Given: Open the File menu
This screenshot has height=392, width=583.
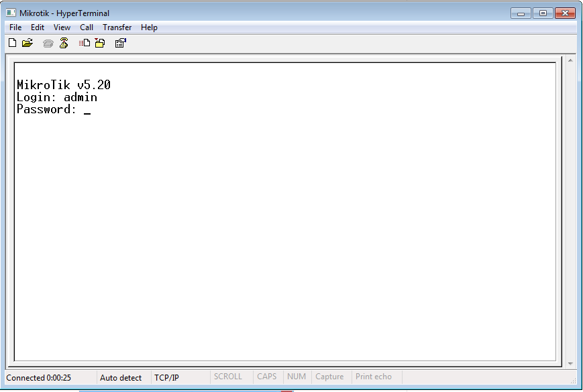Looking at the screenshot, I should [15, 27].
